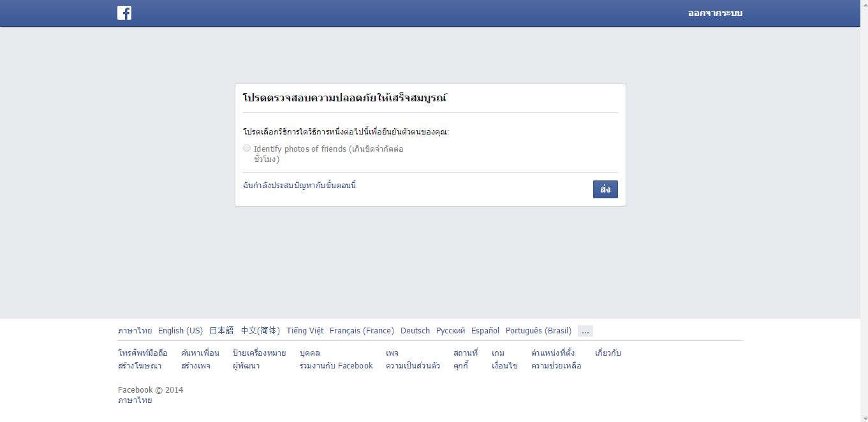Open the บุคคล footer link
Screen dimensions: 868x422
[x=310, y=353]
